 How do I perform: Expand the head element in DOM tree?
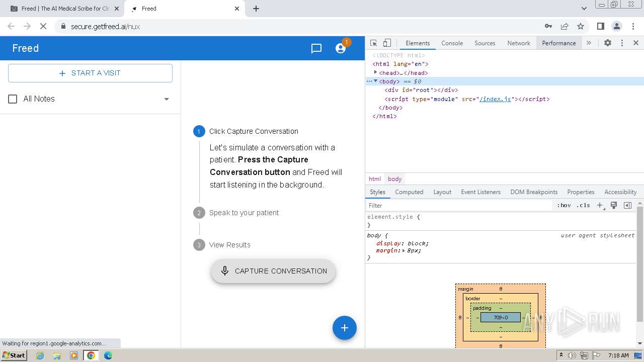375,72
